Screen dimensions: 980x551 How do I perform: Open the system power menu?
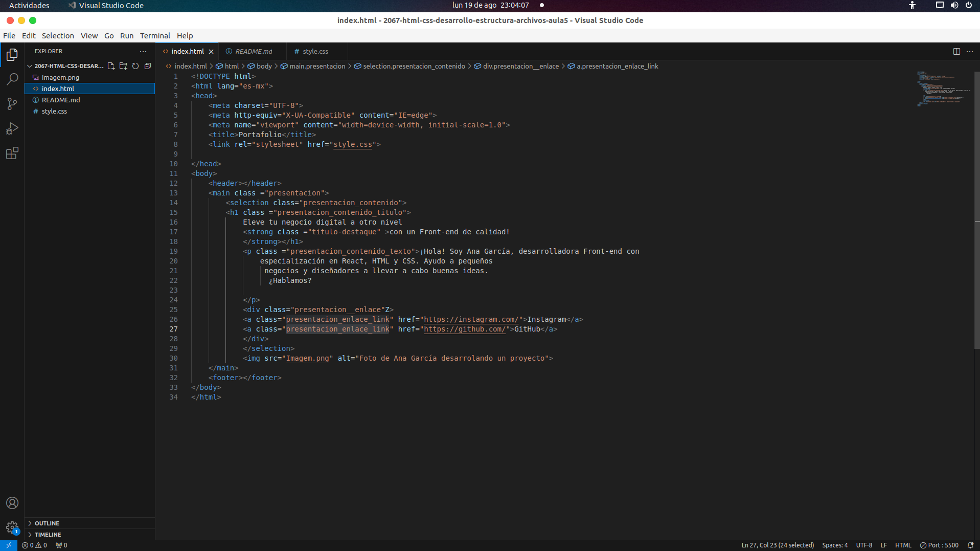pyautogui.click(x=968, y=5)
